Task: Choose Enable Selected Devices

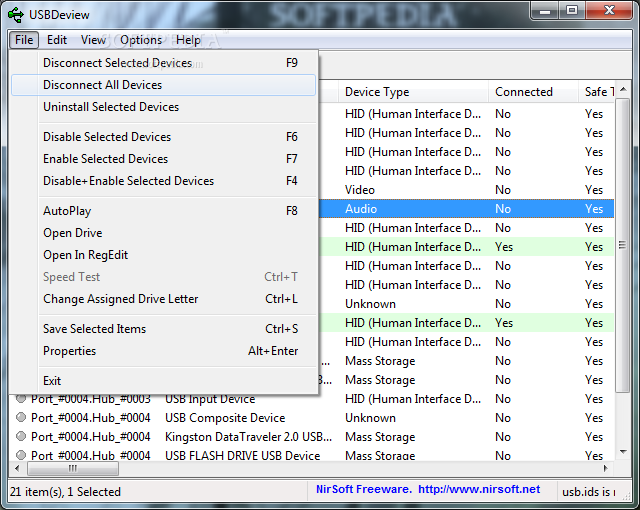Action: (x=163, y=159)
